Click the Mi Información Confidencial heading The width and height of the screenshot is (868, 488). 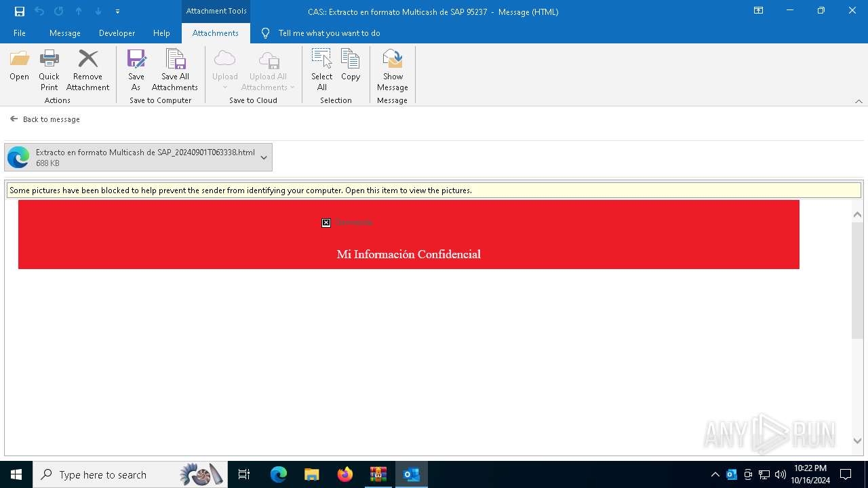(x=409, y=254)
